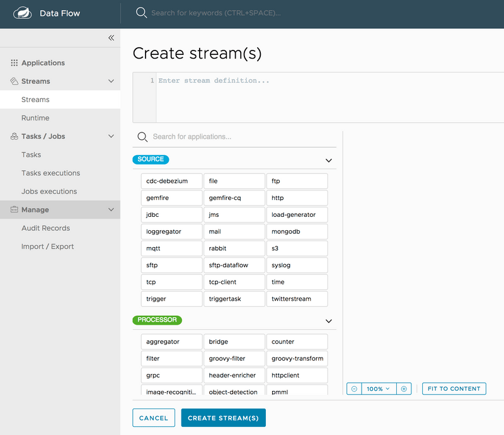Click the FIT TO CONTENT button
This screenshot has width=504, height=435.
point(454,388)
